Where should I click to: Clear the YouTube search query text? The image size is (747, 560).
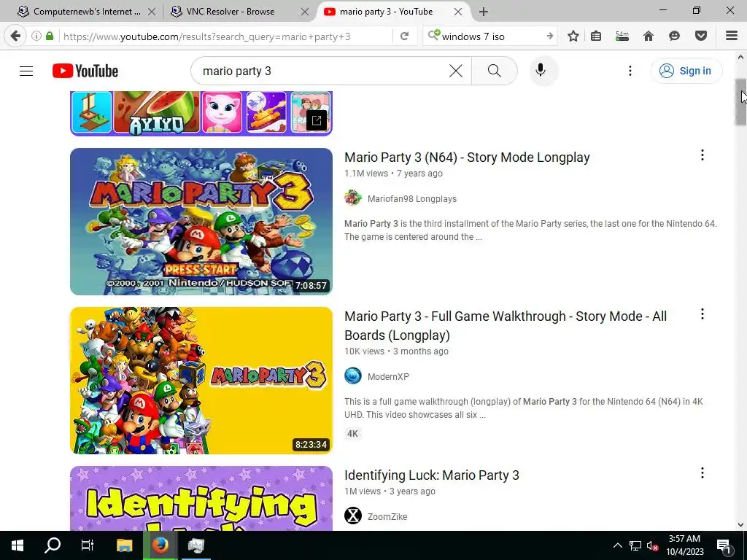pos(455,71)
